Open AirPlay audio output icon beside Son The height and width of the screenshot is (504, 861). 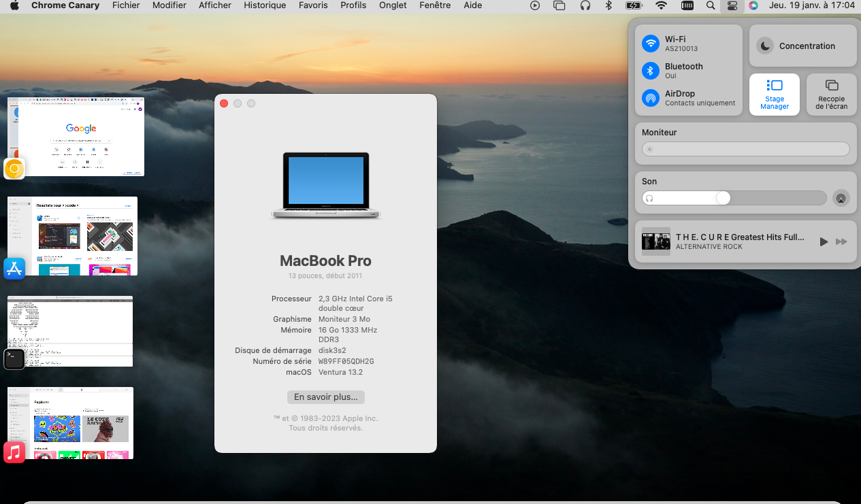[841, 198]
